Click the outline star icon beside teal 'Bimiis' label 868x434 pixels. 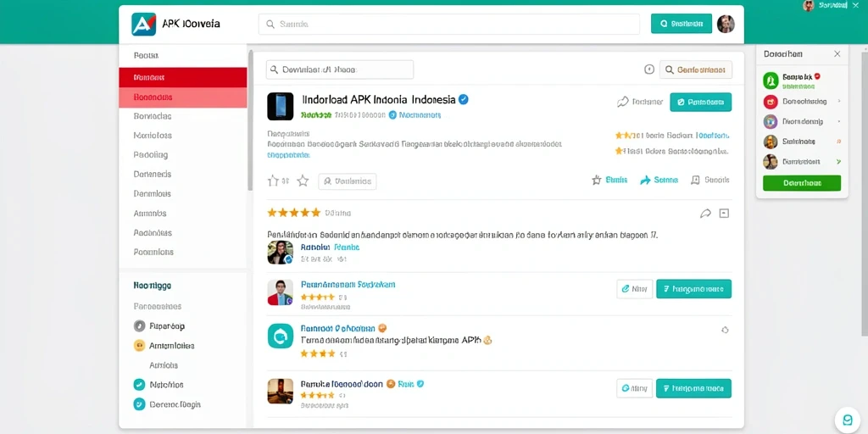[596, 180]
